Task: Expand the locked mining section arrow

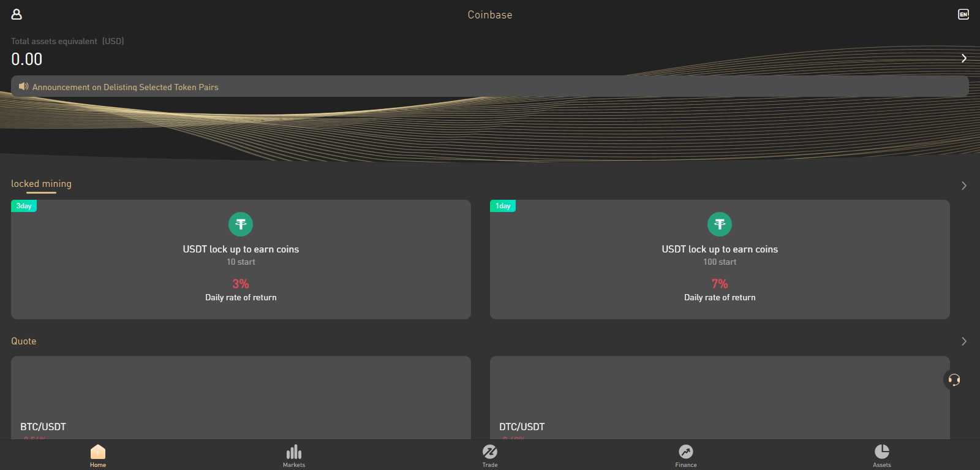Action: [963, 186]
